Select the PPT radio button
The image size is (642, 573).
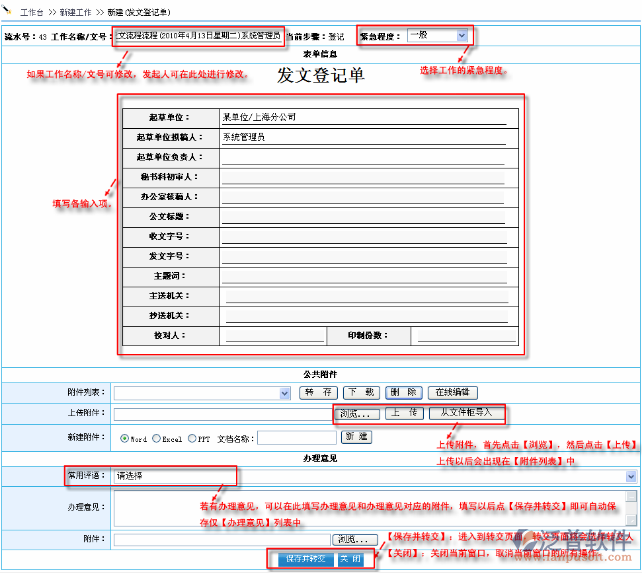[192, 438]
